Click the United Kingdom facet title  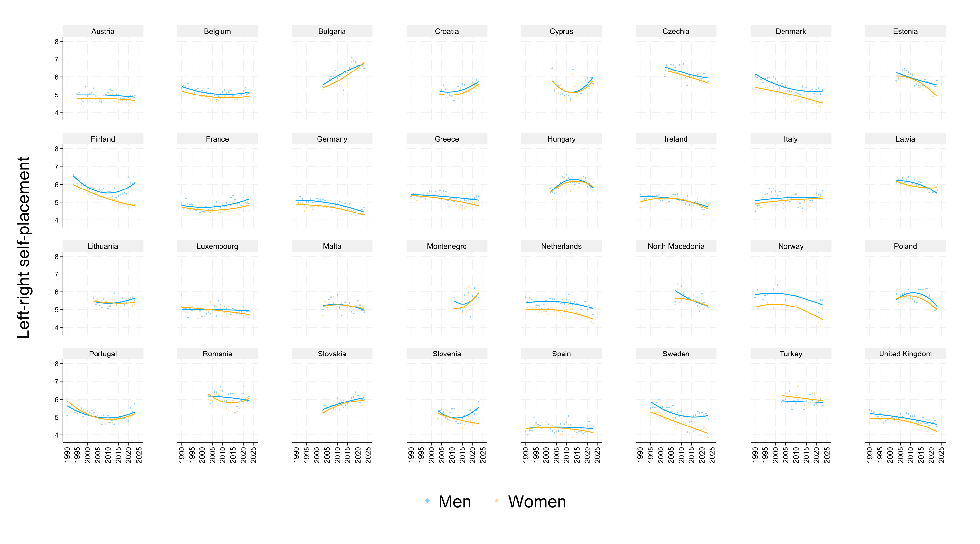point(906,354)
